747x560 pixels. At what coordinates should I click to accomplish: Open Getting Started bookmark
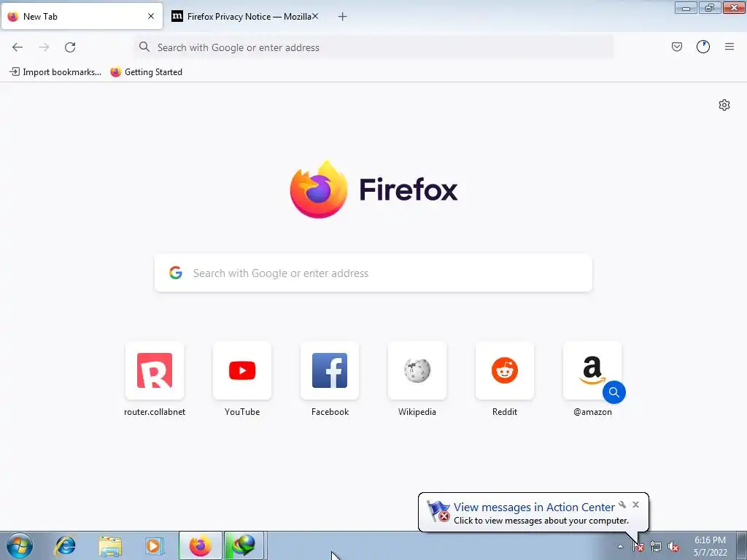[x=146, y=72]
